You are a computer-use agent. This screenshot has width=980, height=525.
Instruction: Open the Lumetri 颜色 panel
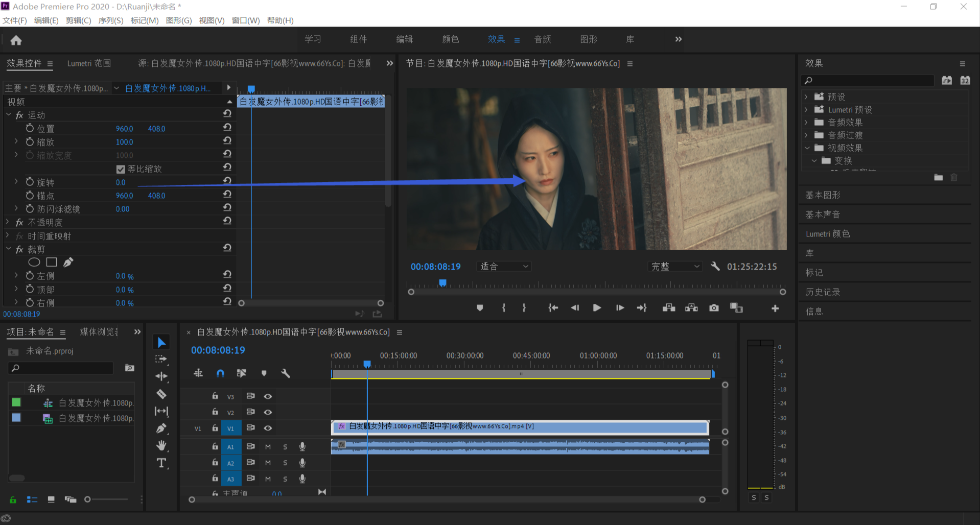tap(828, 234)
